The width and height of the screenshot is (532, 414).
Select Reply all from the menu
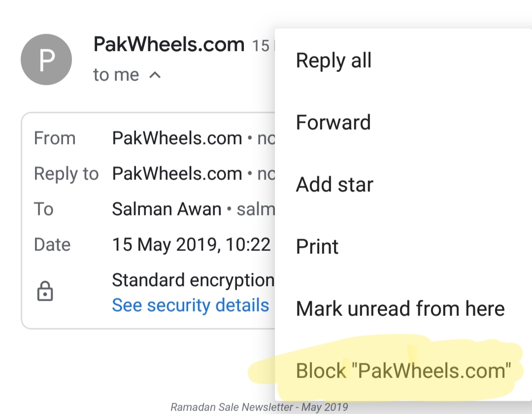(x=334, y=61)
